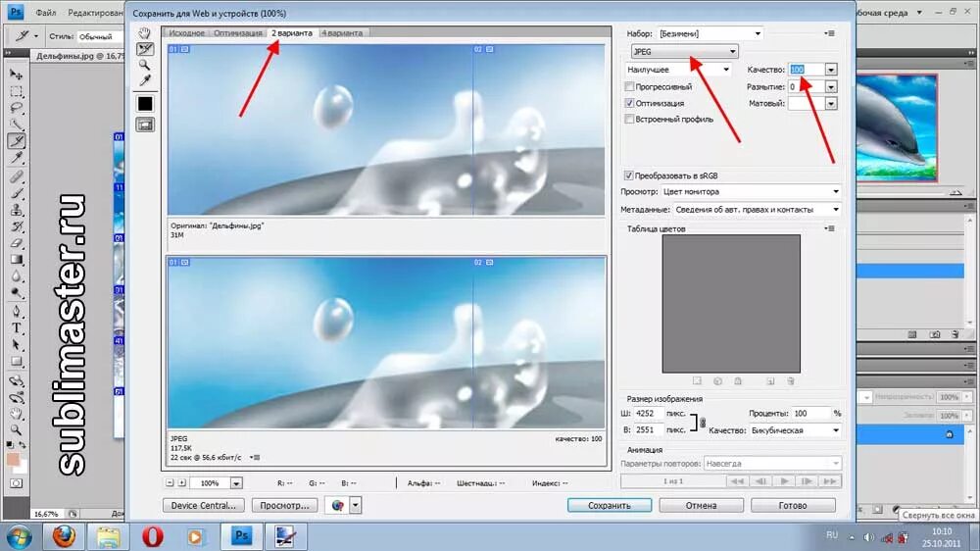The image size is (980, 551).
Task: Open the Просмотр Цвет монитора dropdown
Action: pos(751,191)
